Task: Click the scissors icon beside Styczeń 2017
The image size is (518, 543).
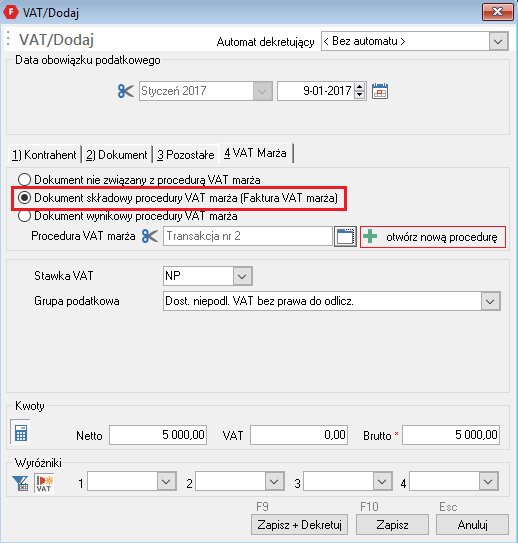Action: pos(125,91)
